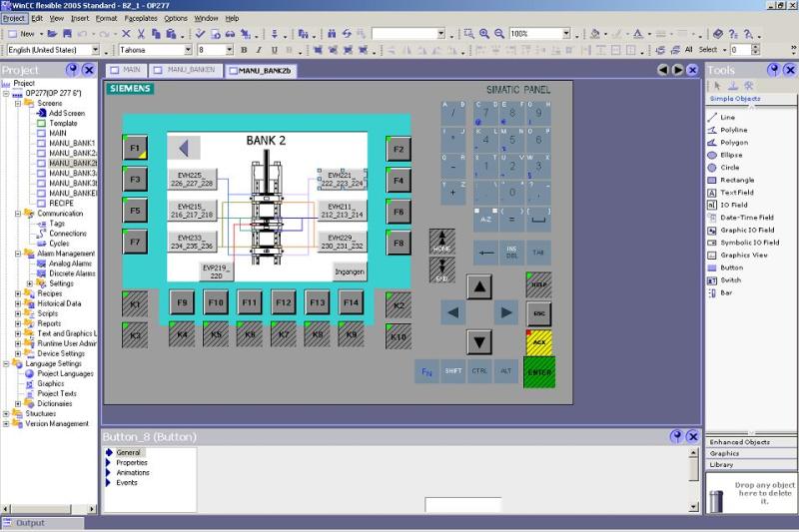The height and width of the screenshot is (532, 799).
Task: Click the Delete X icon in toolbar
Action: point(127,34)
